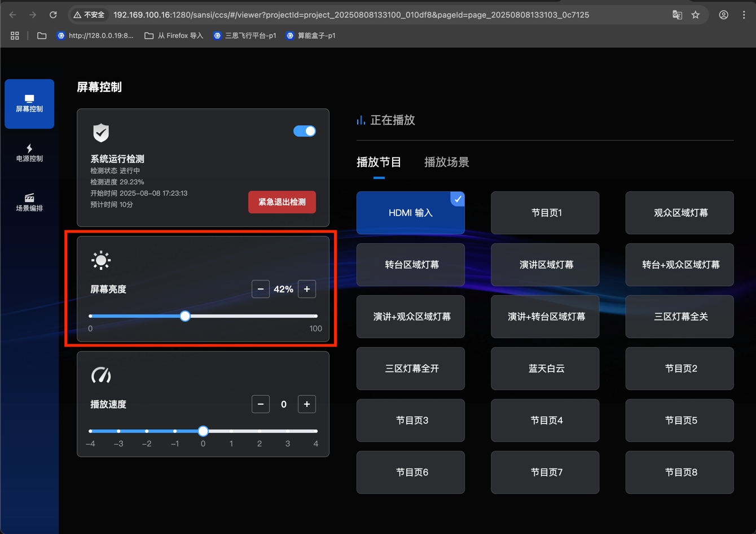Image resolution: width=756 pixels, height=534 pixels.
Task: Click the browser back arrow
Action: tap(13, 15)
